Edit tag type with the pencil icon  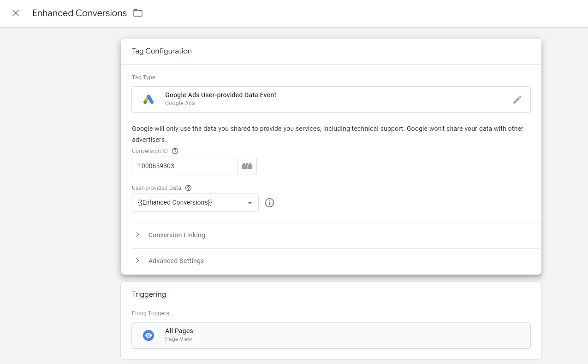pyautogui.click(x=517, y=100)
